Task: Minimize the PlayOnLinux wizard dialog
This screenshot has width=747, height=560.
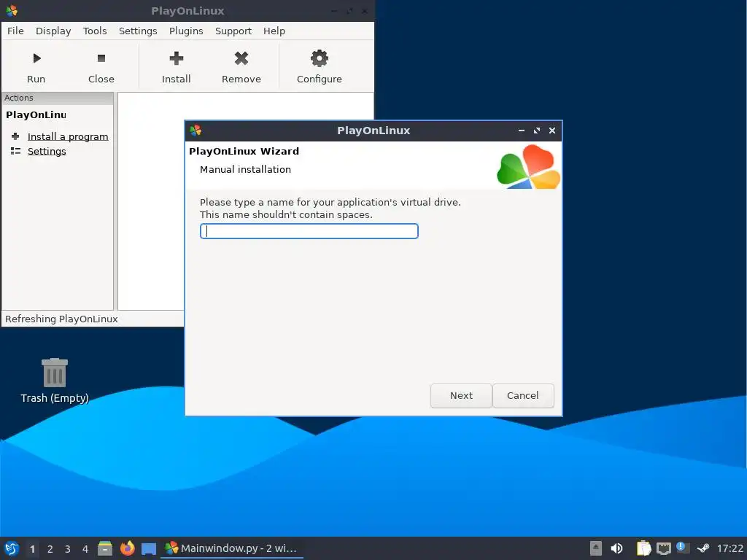Action: (x=521, y=131)
